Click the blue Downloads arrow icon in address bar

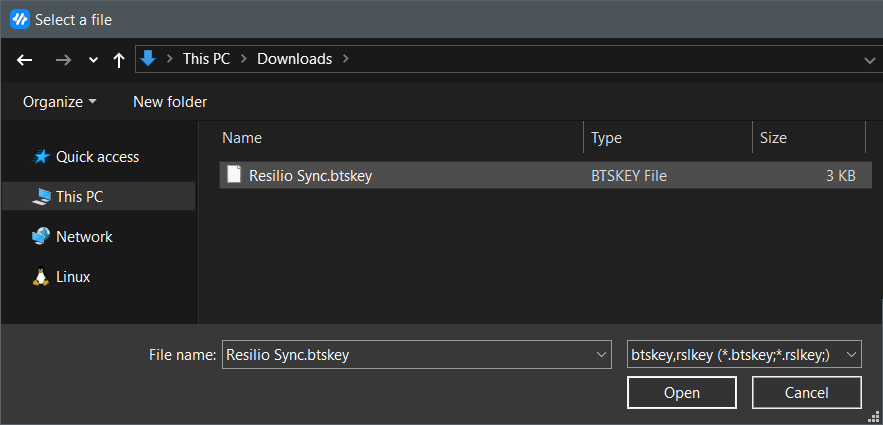148,59
